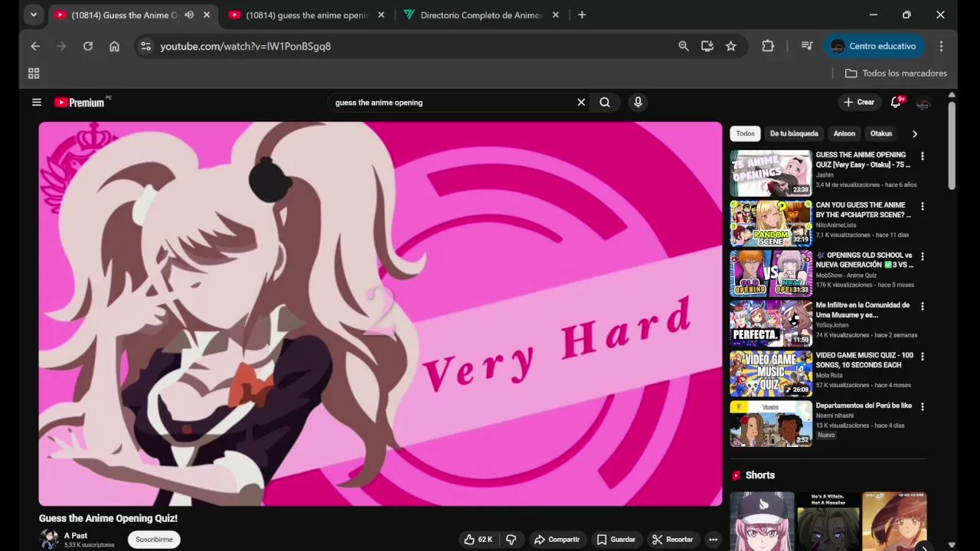
Task: Open the YouTube guide hamburger menu
Action: coord(36,102)
